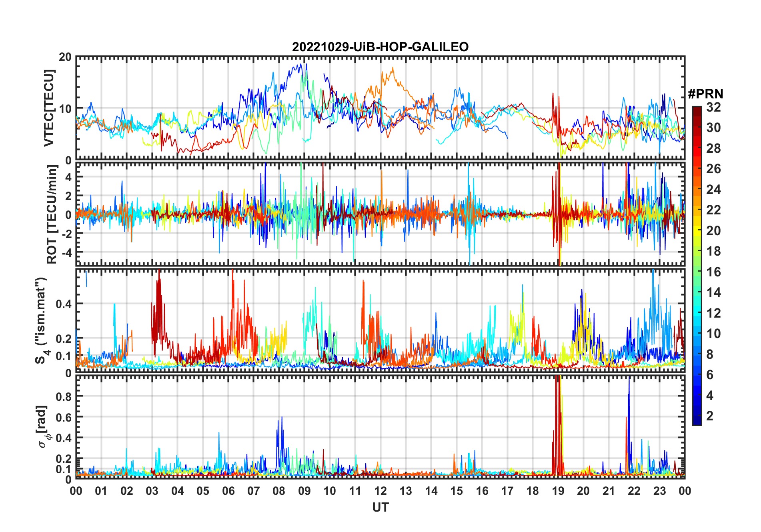Screen dimensions: 761x532
Task: Click the 0.8 tick on σφ axis
Action: pyautogui.click(x=64, y=396)
